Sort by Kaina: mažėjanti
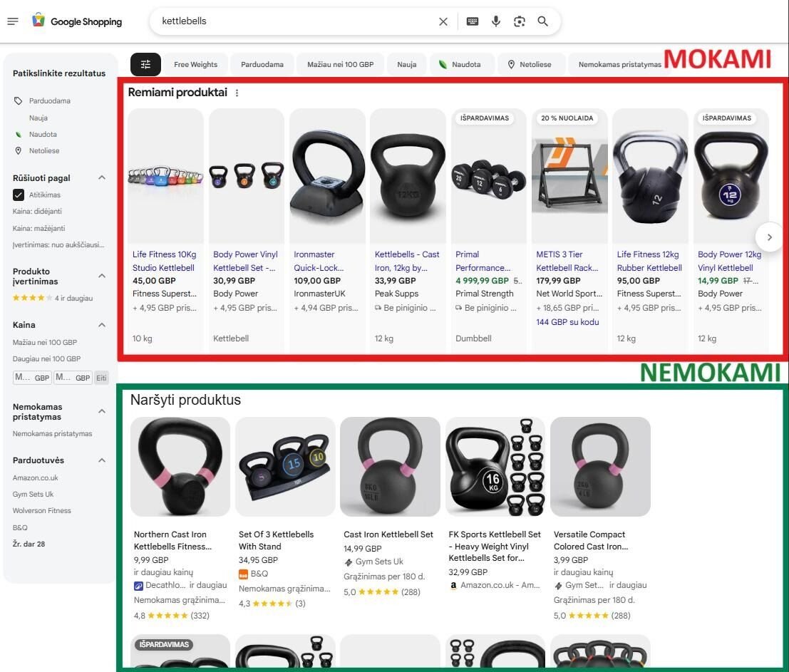The image size is (789, 672). (x=38, y=228)
